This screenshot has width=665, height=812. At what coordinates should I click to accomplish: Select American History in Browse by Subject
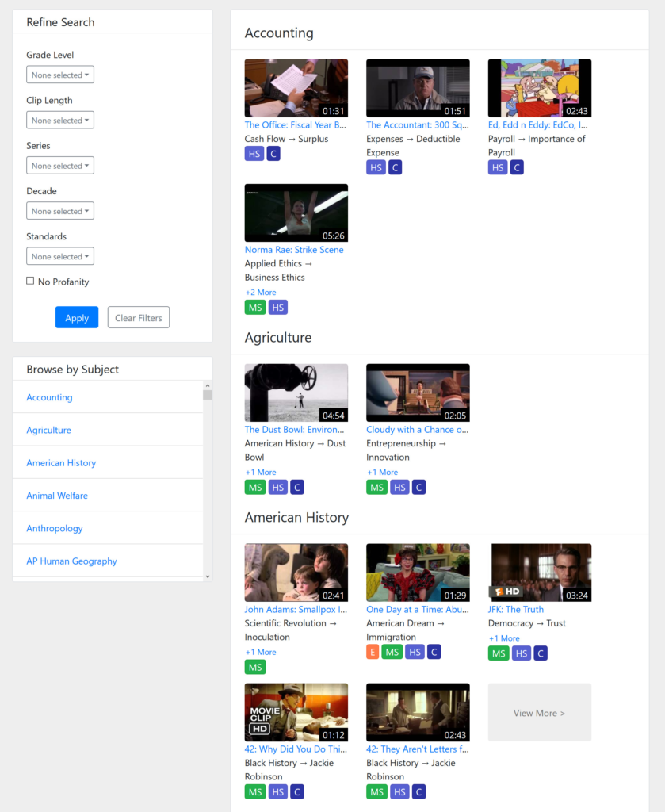(x=61, y=462)
